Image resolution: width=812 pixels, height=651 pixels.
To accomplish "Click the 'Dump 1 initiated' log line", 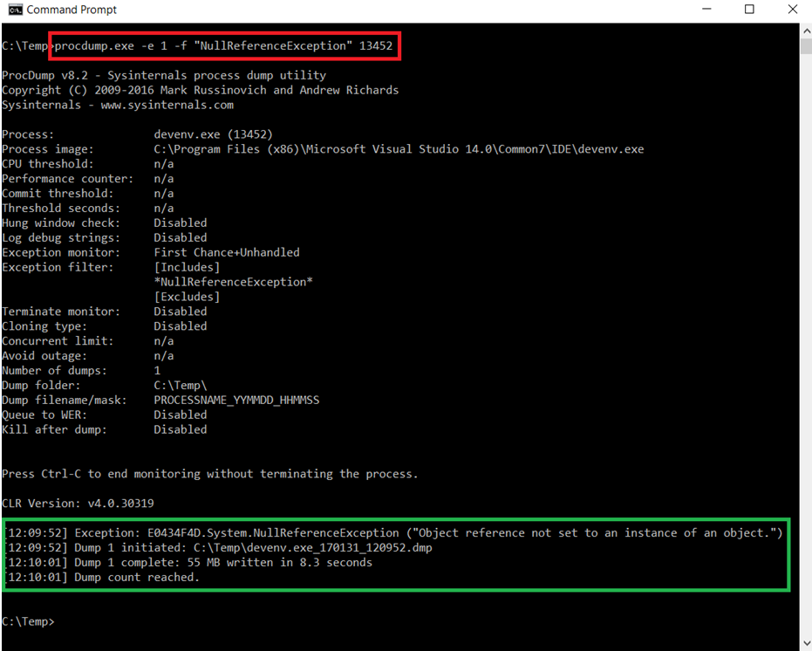I will click(x=219, y=548).
